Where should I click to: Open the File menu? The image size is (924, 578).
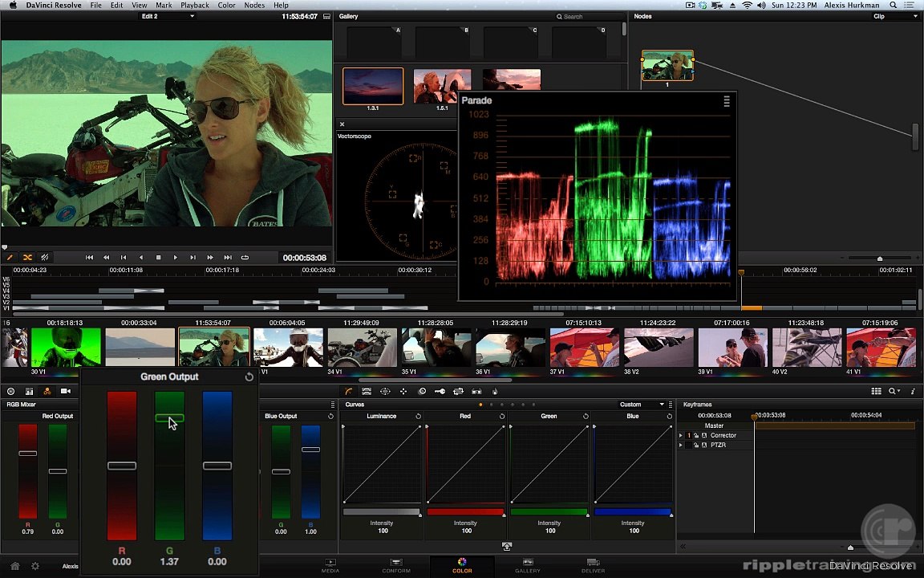click(x=95, y=6)
